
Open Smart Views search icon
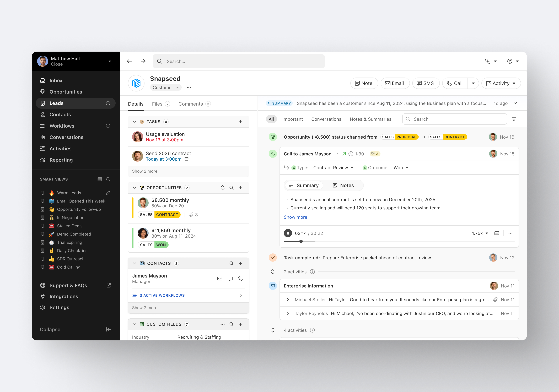click(x=108, y=179)
